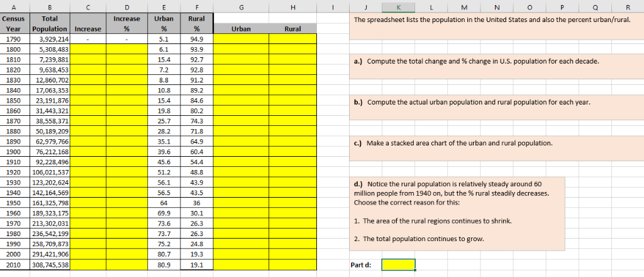Click the part d.) question text
The width and height of the screenshot is (644, 277).
(451, 193)
